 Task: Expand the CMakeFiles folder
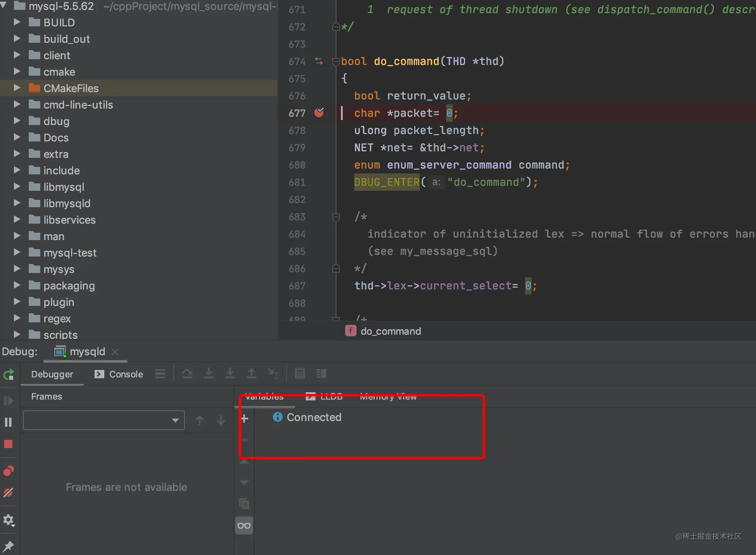[x=17, y=88]
